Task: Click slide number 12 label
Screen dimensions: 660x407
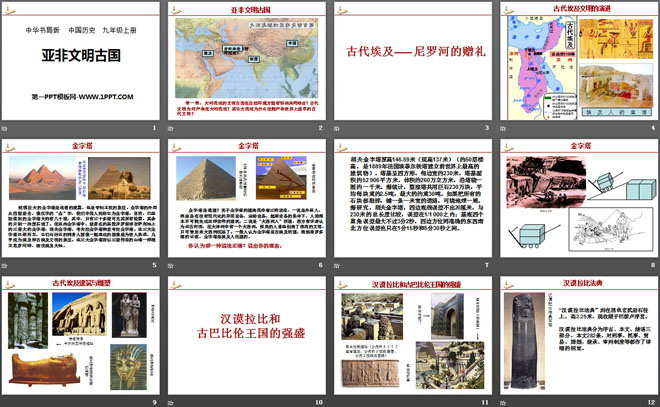Action: click(652, 402)
